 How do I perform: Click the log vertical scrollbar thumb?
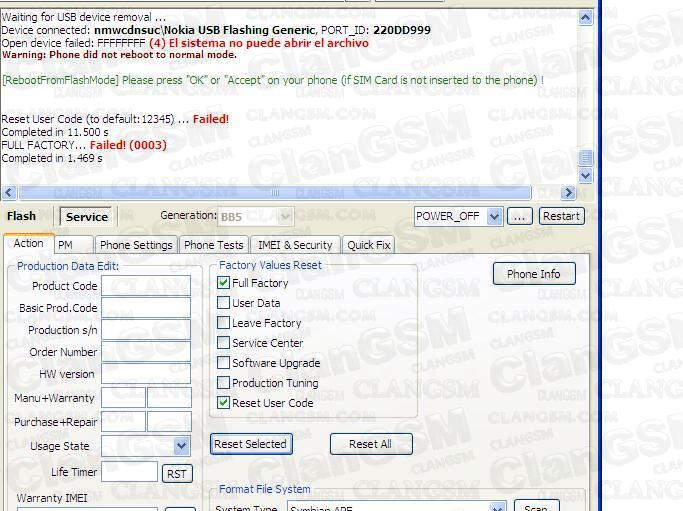click(585, 158)
